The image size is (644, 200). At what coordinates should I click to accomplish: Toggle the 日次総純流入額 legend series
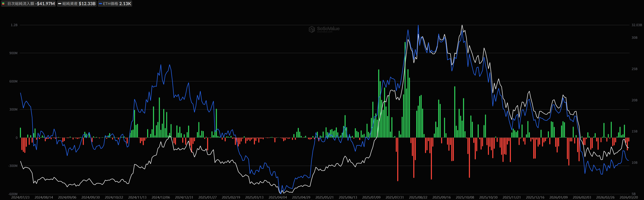[21, 4]
